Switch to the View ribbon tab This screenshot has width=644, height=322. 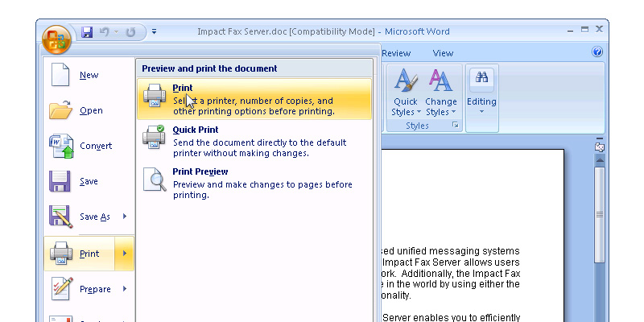[x=443, y=53]
